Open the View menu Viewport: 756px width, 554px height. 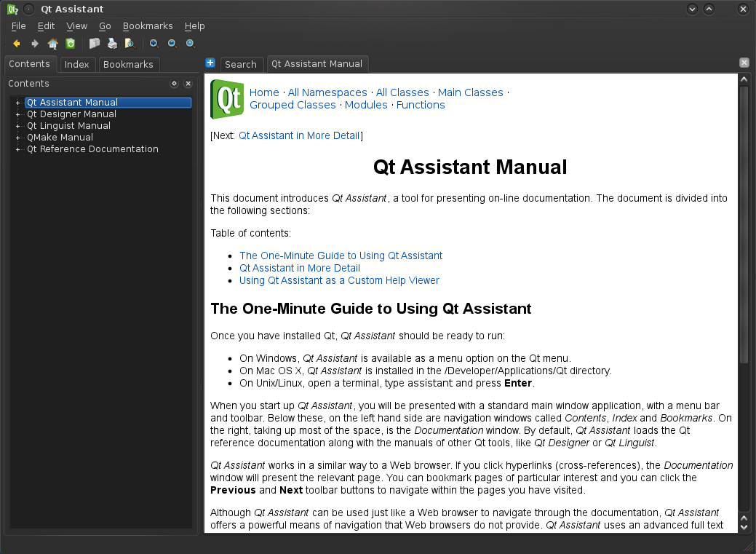coord(77,26)
